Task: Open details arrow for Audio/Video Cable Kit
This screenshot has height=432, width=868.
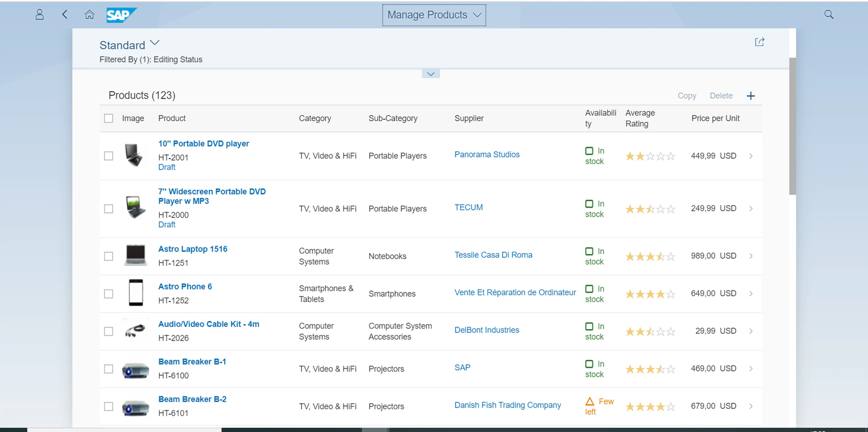Action: coord(751,331)
